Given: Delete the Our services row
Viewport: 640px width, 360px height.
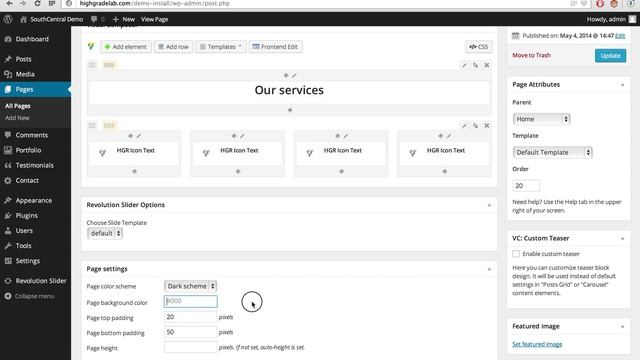Looking at the screenshot, I should click(487, 65).
